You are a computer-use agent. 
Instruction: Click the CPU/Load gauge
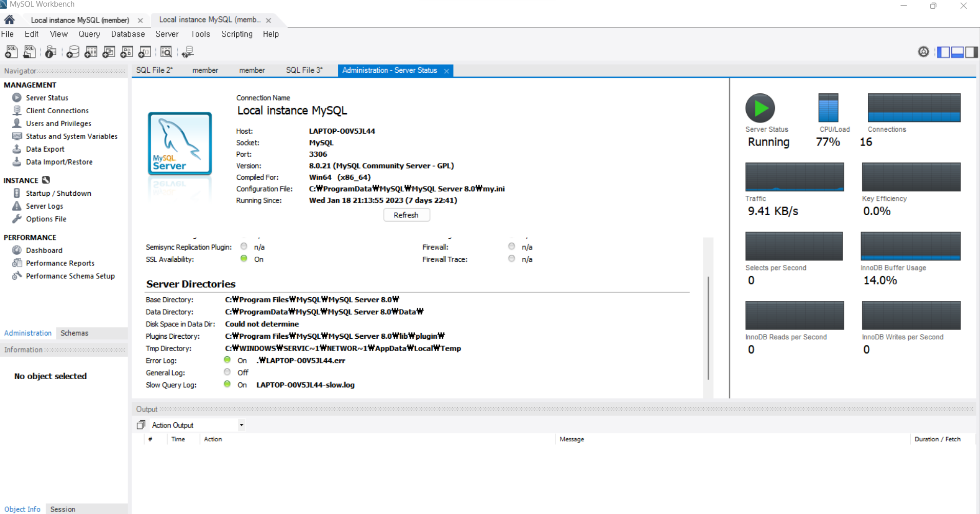click(x=828, y=108)
